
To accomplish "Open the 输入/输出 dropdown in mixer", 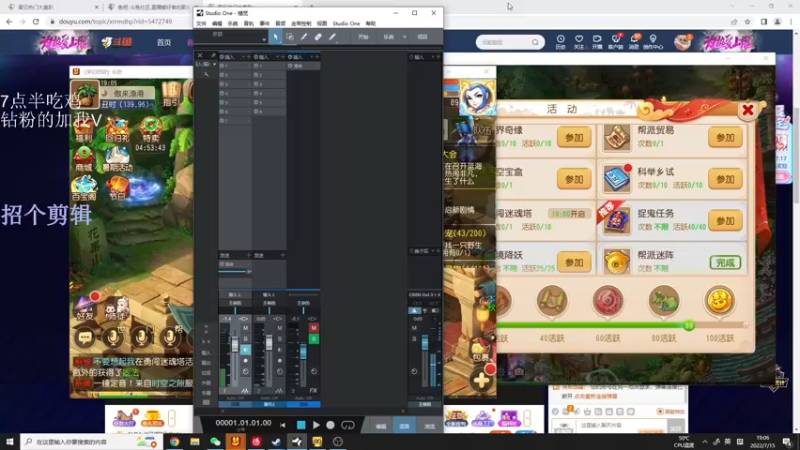I will (x=206, y=64).
